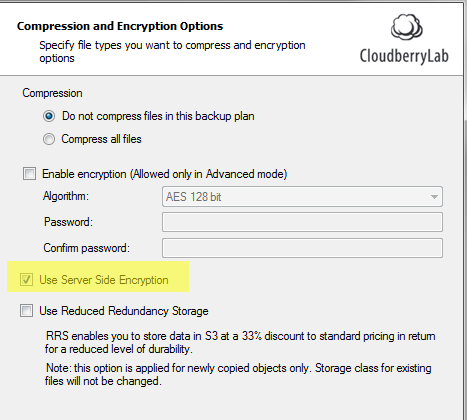Select "Do not compress files" radio button
The width and height of the screenshot is (467, 420).
[49, 116]
